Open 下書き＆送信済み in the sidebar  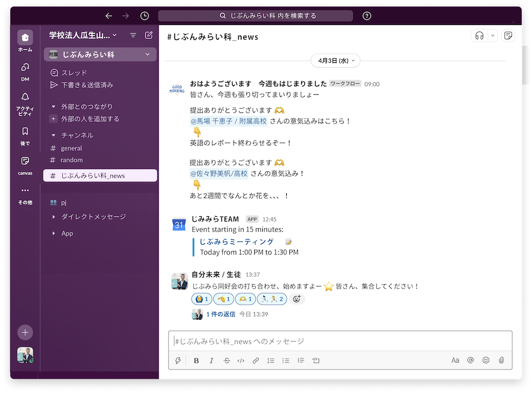[82, 85]
